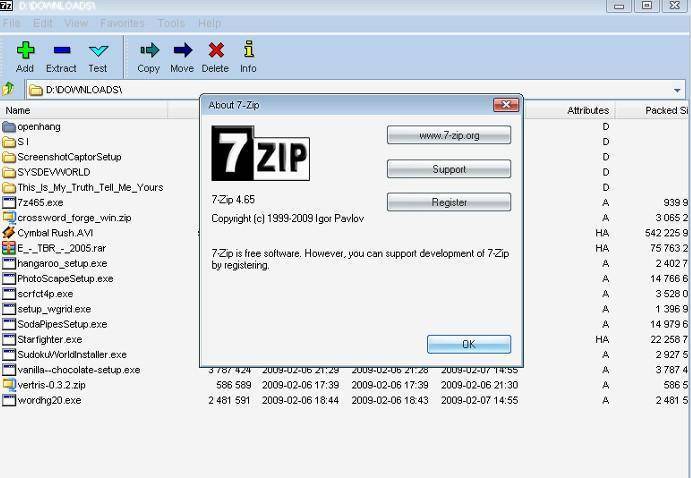Go up one folder level icon
Screen dimensions: 691x478
coord(8,89)
